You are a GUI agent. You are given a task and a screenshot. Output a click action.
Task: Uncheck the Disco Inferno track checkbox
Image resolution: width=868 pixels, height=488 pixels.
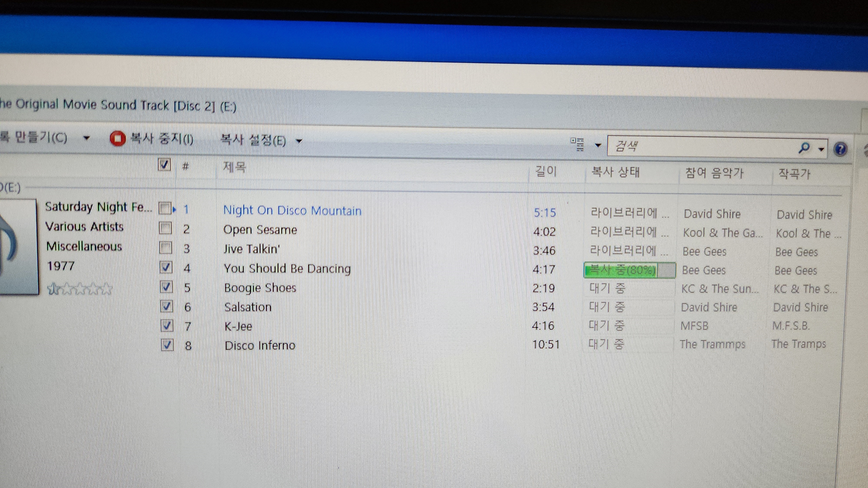[168, 345]
